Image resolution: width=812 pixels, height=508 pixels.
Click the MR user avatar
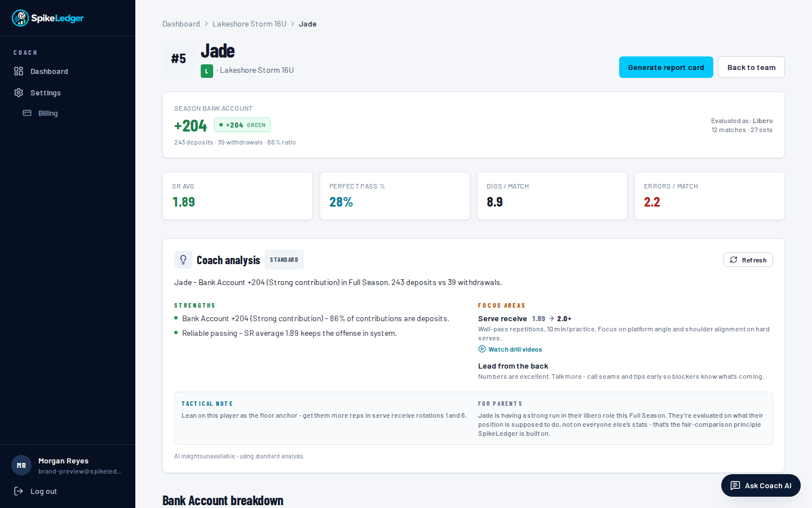point(21,466)
